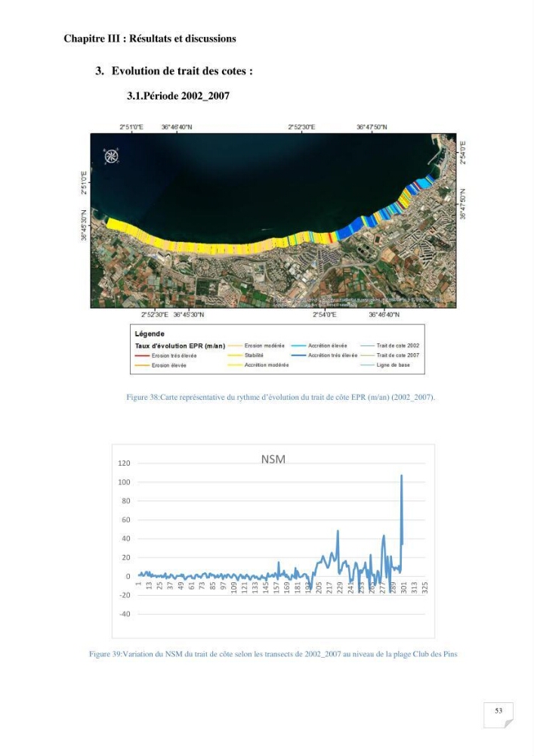Click top map coordinate label 36°47'50"N
Screen dimensions: 534x756
tap(372, 127)
